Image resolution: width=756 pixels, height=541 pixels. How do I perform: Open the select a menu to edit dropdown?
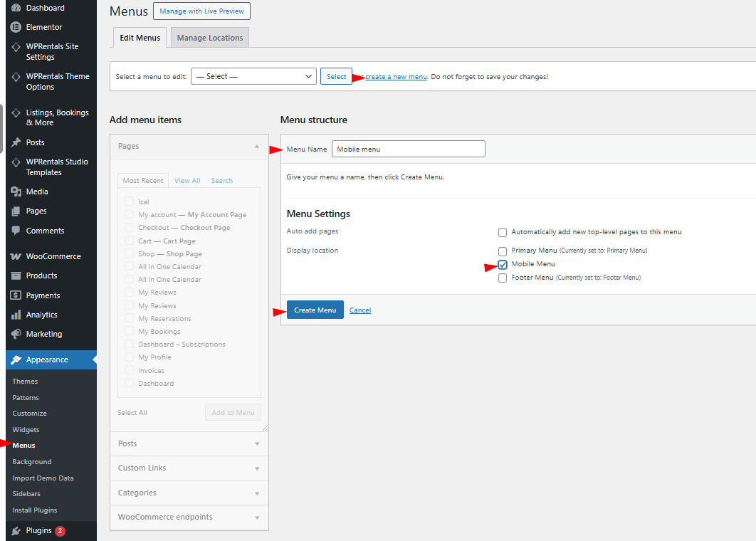(x=253, y=76)
